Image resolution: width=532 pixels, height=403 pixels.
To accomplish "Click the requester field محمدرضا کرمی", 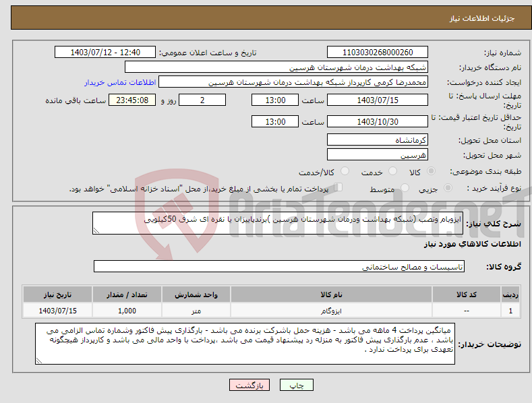I will (x=293, y=82).
